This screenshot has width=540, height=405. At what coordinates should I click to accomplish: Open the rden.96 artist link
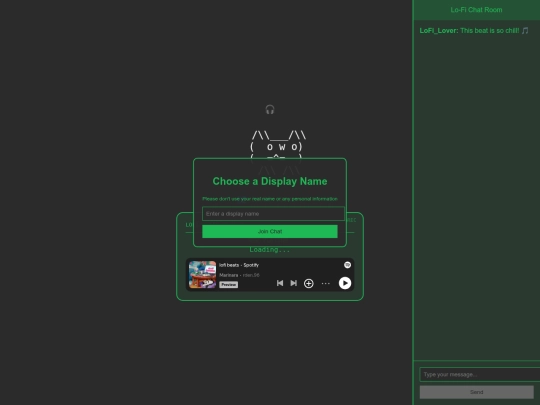251,275
